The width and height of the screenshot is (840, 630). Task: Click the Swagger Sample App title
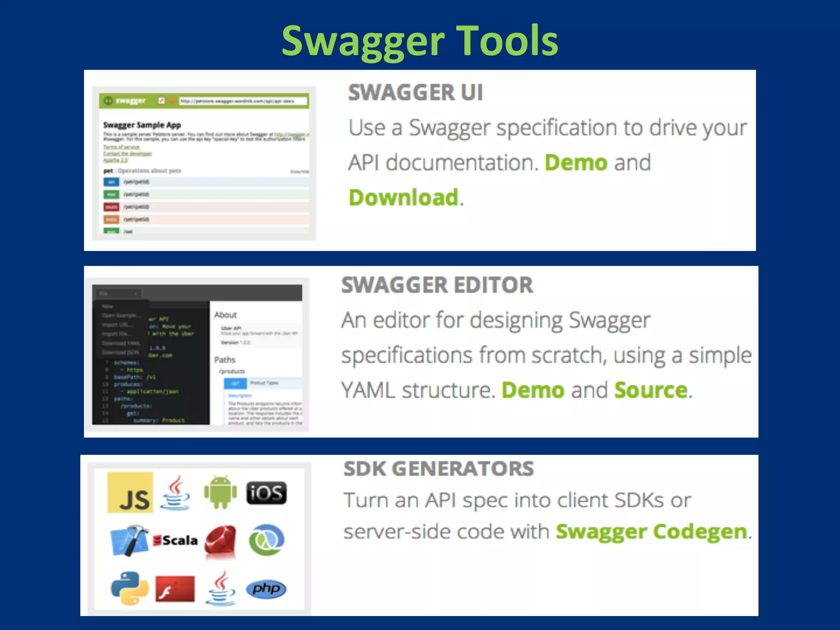(142, 125)
